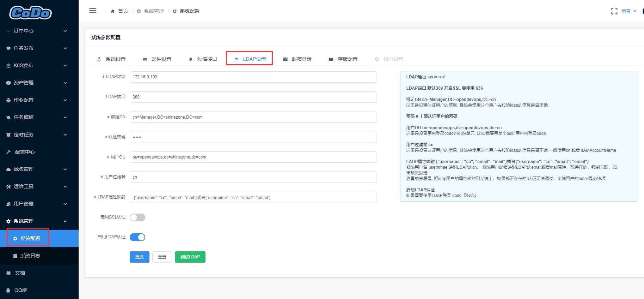Expand the 订单中心 sidebar menu
644x299 pixels.
(x=39, y=31)
